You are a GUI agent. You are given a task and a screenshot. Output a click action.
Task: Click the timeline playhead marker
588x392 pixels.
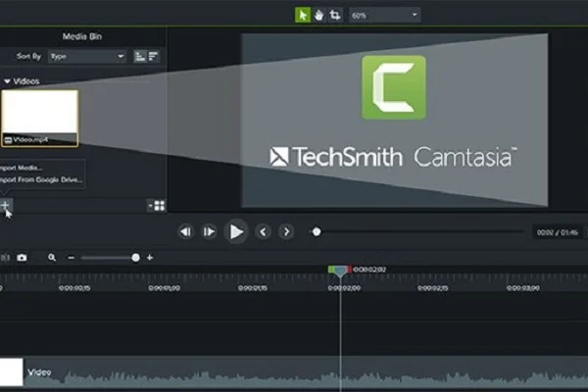pyautogui.click(x=340, y=270)
